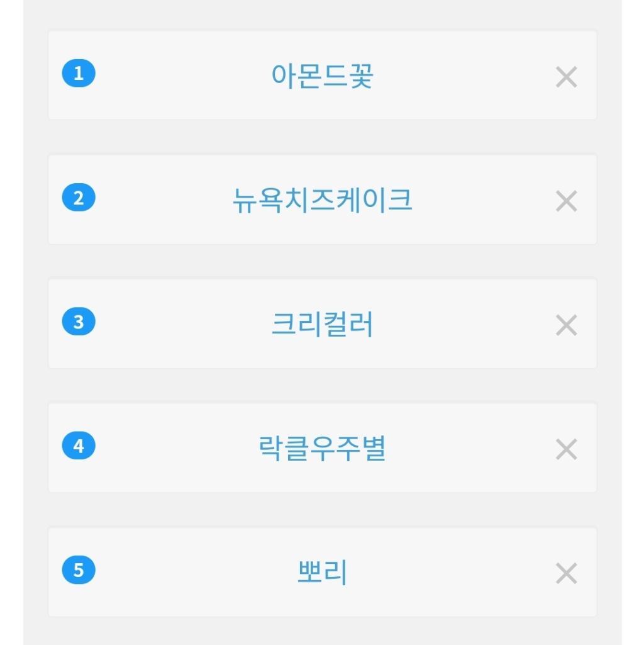Click the blue number 1 badge
Screen dimensions: 644x645
[79, 74]
